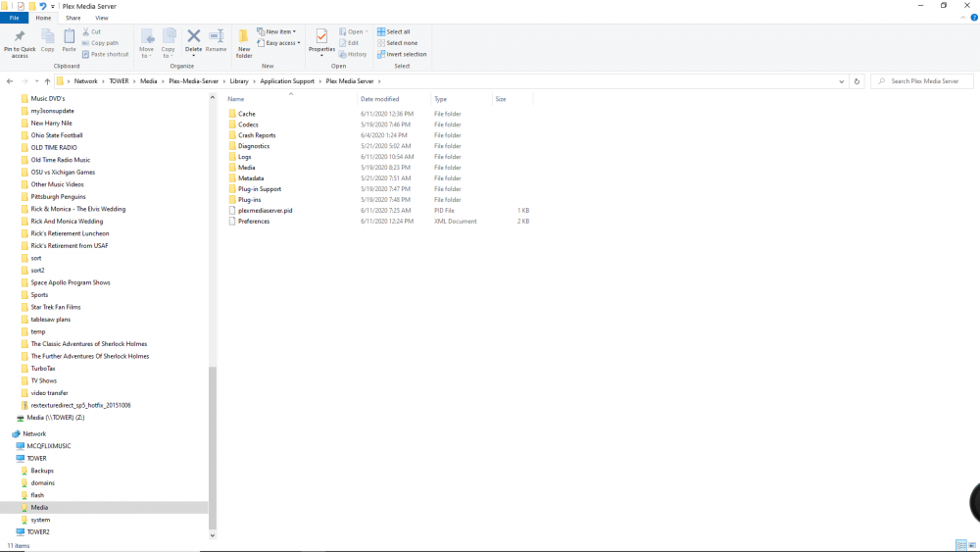Click the Plex-Media-Server breadcrumb

click(x=194, y=81)
